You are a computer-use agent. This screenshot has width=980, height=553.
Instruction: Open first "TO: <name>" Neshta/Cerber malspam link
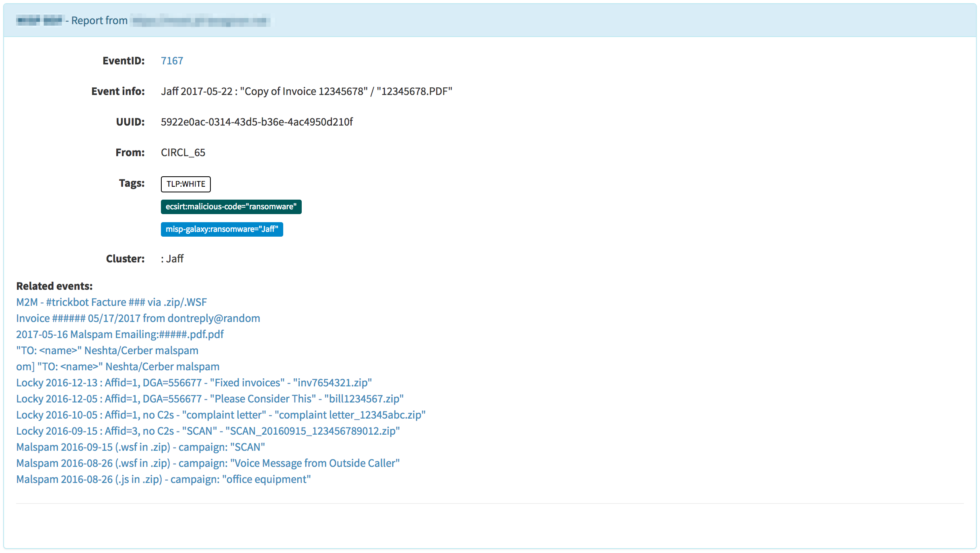[107, 351]
